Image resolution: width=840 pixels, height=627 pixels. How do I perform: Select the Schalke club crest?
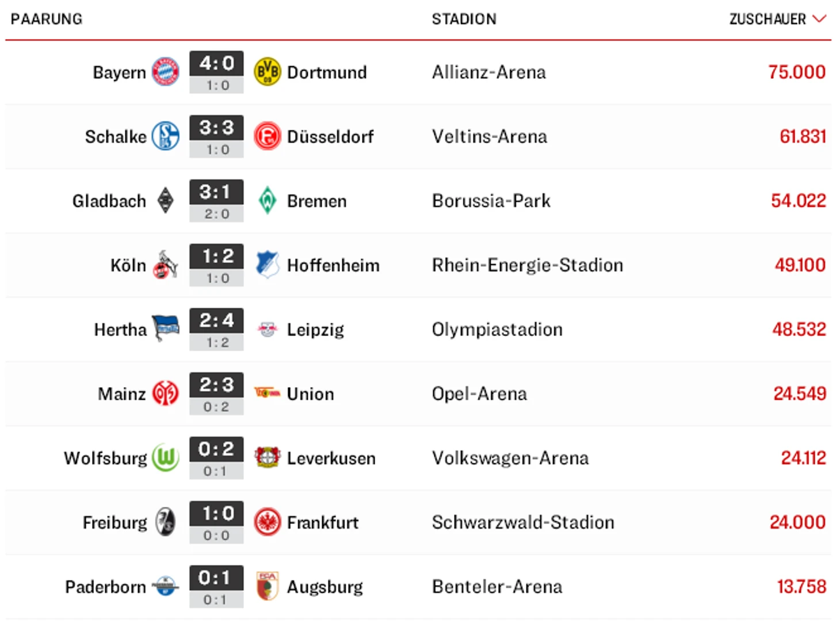tap(165, 136)
